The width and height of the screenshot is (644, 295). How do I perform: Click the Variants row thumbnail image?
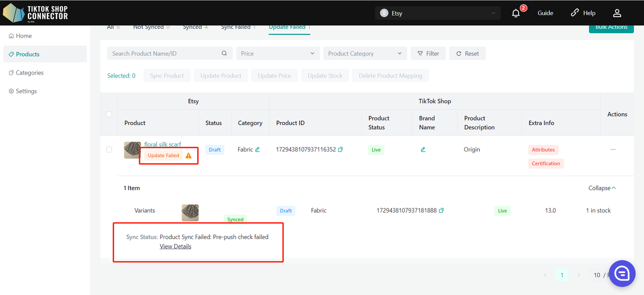(190, 213)
